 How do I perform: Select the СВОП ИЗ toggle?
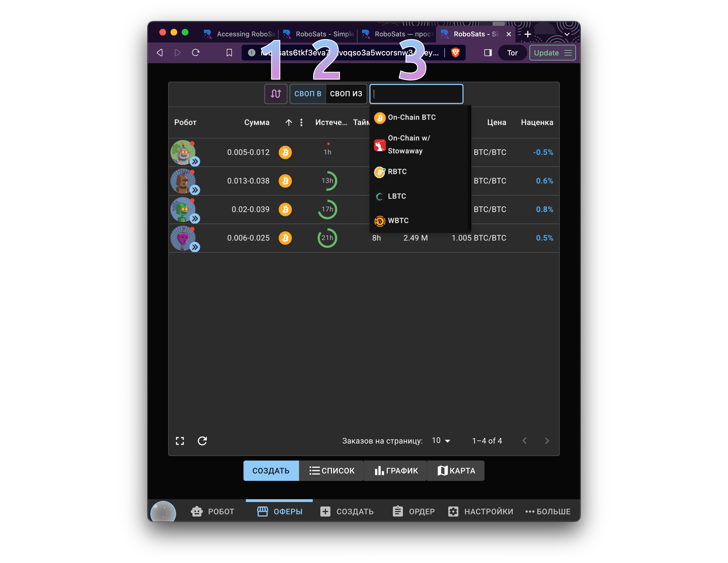point(346,94)
